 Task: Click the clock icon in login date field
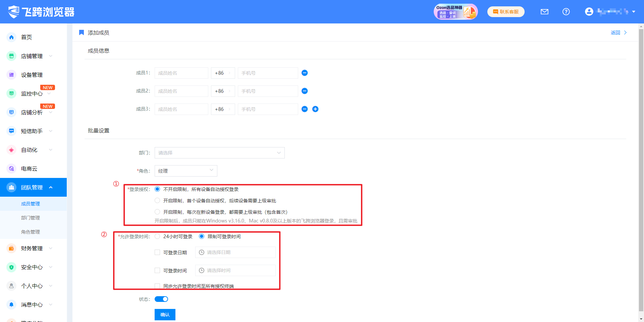202,253
